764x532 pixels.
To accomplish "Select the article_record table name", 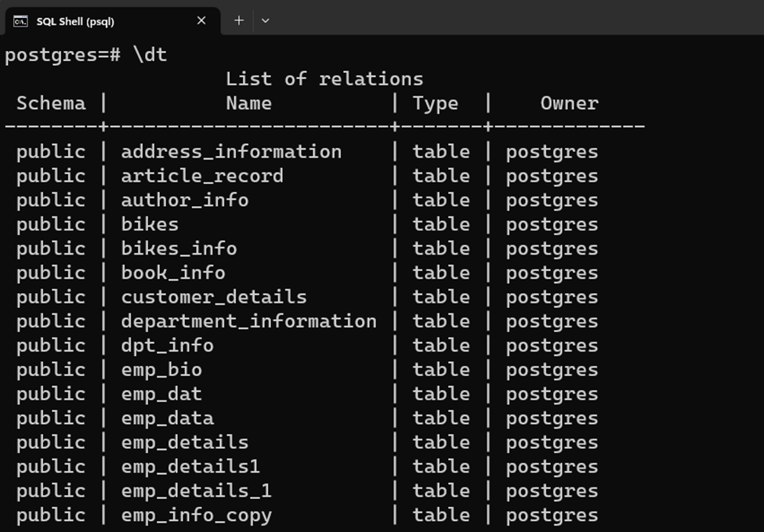I will [x=203, y=176].
